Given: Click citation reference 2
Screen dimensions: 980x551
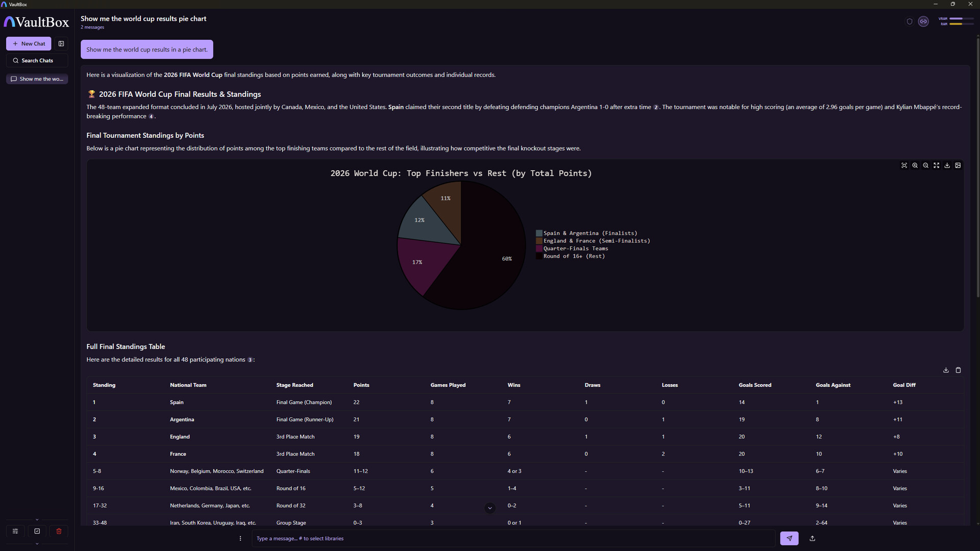Looking at the screenshot, I should click(x=656, y=108).
